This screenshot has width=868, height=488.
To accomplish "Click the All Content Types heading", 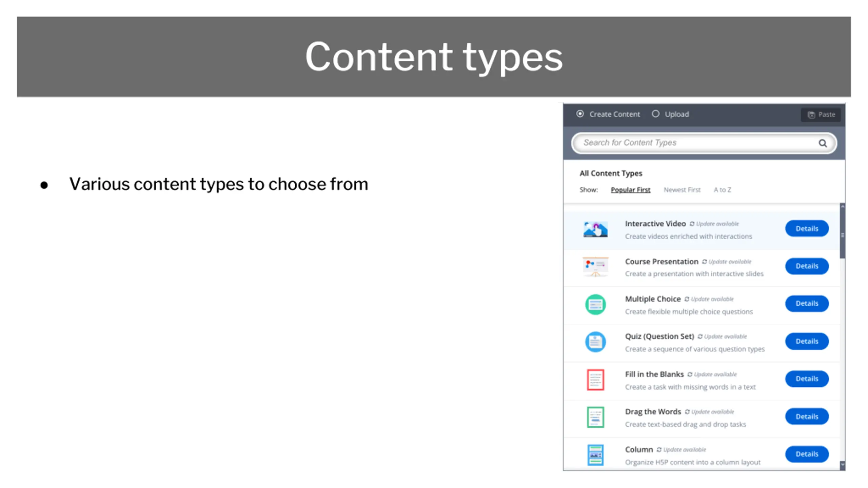I will (611, 174).
